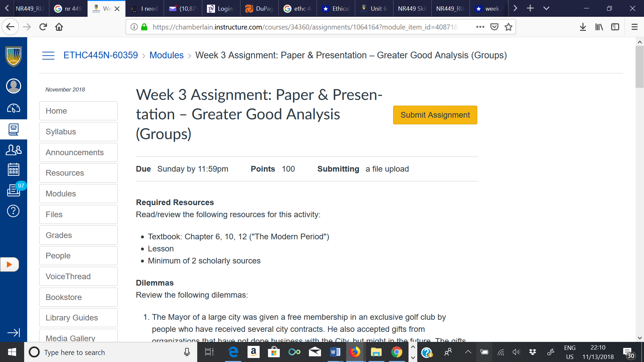The width and height of the screenshot is (644, 362).
Task: Open the Canvas Account profile icon
Action: click(13, 86)
